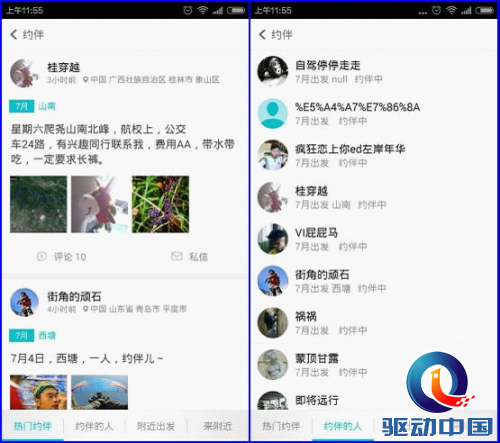The height and width of the screenshot is (443, 500).
Task: Open 疯狂恋上你ed左岸年华 list entry
Action: click(373, 155)
